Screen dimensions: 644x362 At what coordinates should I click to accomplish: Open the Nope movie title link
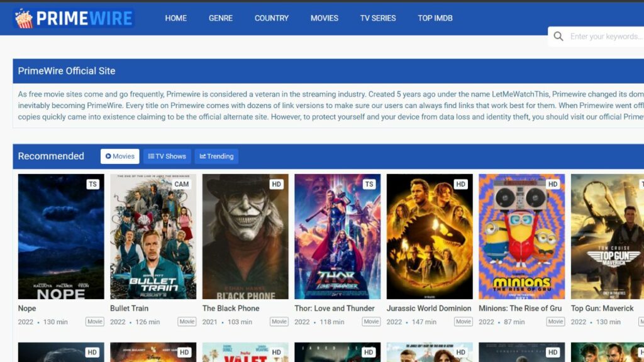27,308
